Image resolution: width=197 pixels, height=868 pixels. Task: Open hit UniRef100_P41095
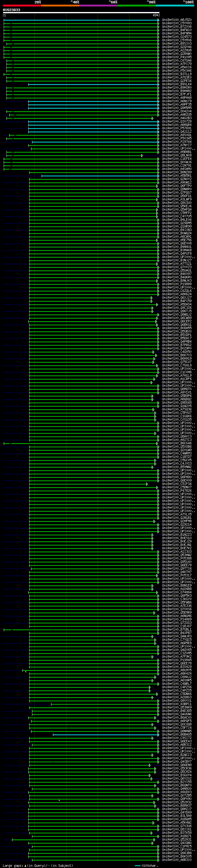pyautogui.click(x=177, y=57)
